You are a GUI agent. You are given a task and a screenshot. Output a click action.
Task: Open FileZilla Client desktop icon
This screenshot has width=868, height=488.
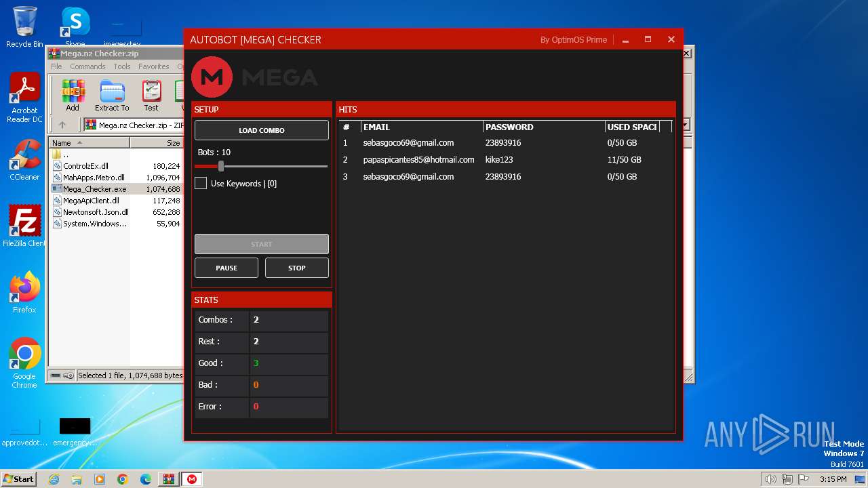(24, 226)
